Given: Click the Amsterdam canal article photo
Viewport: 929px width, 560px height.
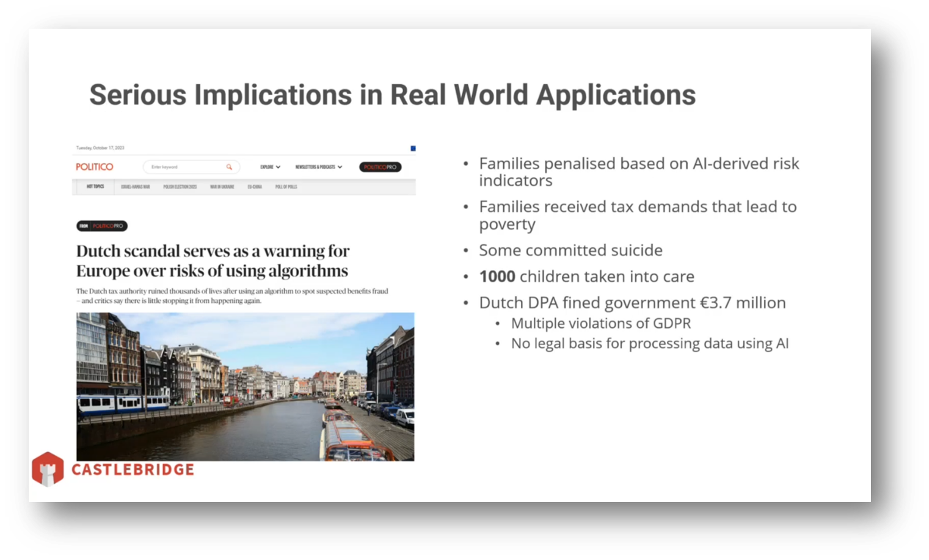Looking at the screenshot, I should point(245,387).
